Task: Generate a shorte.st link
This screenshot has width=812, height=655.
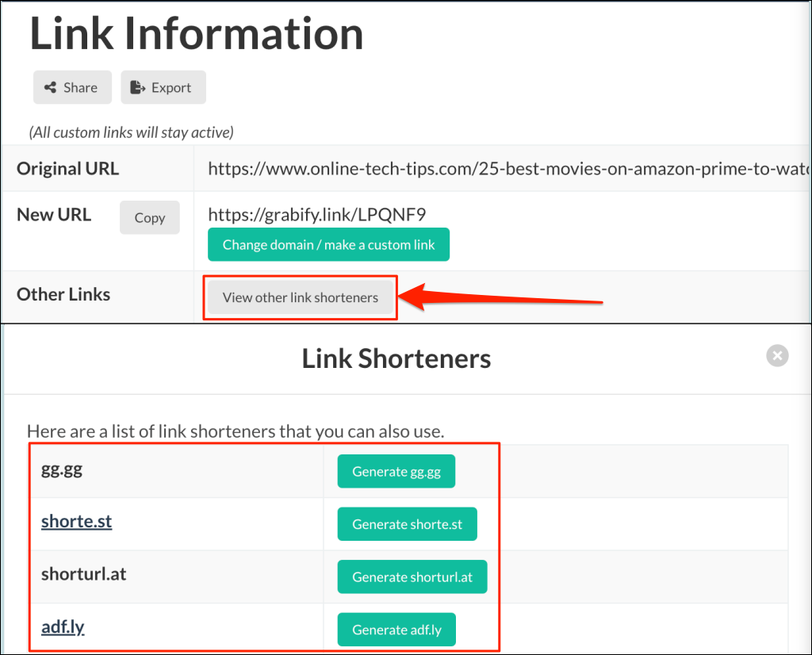Action: tap(407, 524)
